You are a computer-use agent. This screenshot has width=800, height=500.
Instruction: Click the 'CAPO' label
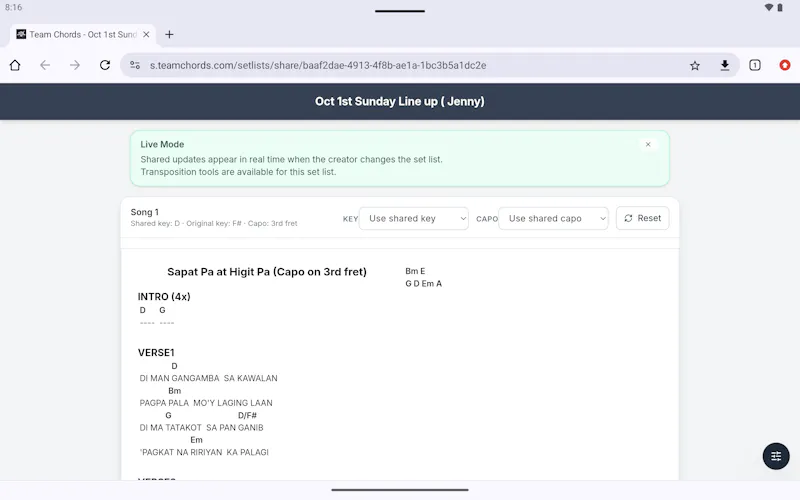pos(487,219)
